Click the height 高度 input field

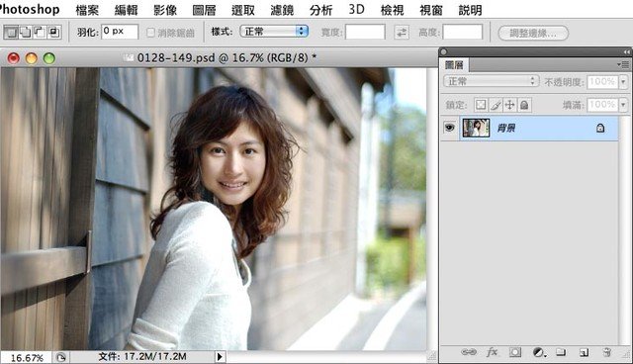pos(463,32)
